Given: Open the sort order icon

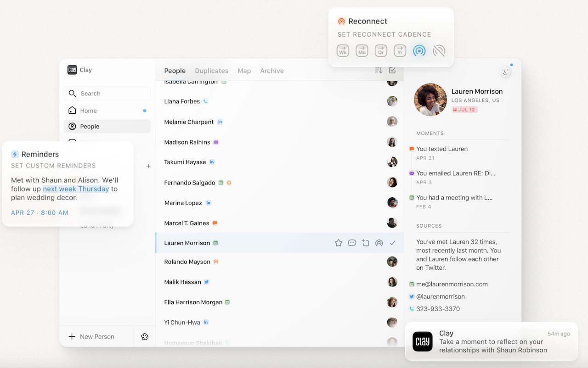Looking at the screenshot, I should coord(379,70).
